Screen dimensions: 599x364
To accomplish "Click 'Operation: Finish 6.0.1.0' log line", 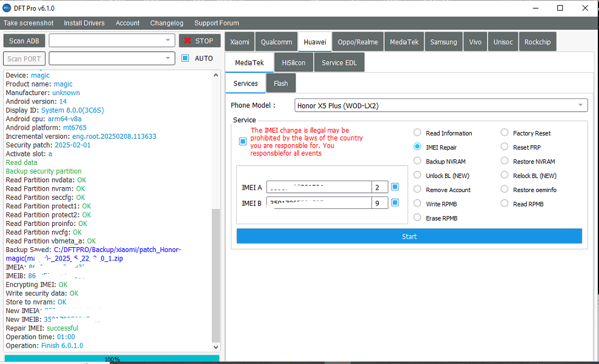I will coord(44,345).
